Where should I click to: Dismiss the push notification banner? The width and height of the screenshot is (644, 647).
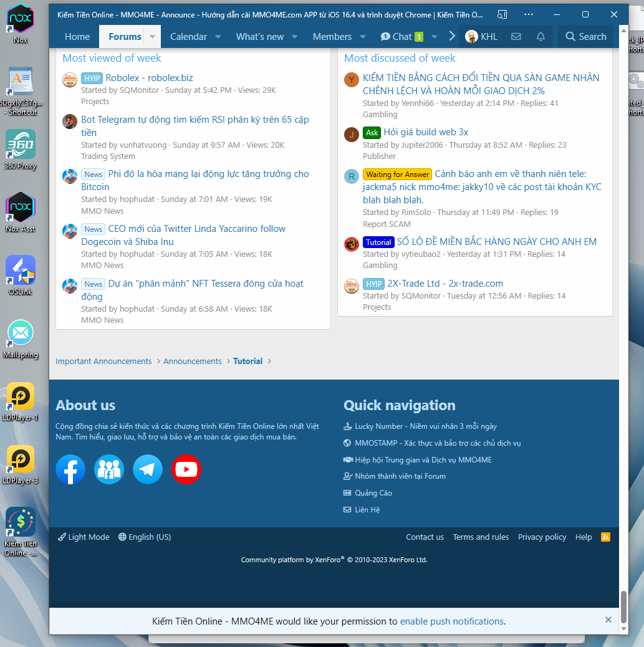608,620
